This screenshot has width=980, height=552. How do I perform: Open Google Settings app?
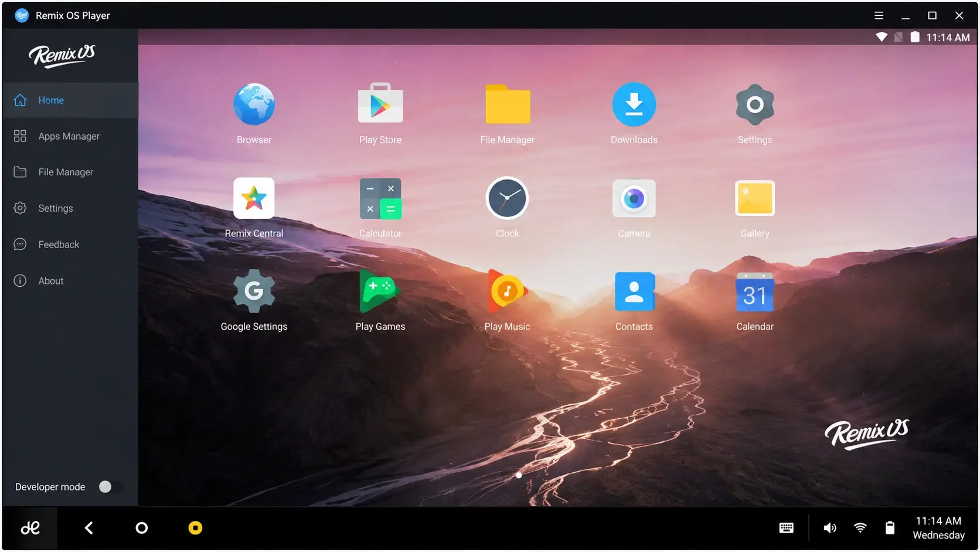pyautogui.click(x=254, y=291)
